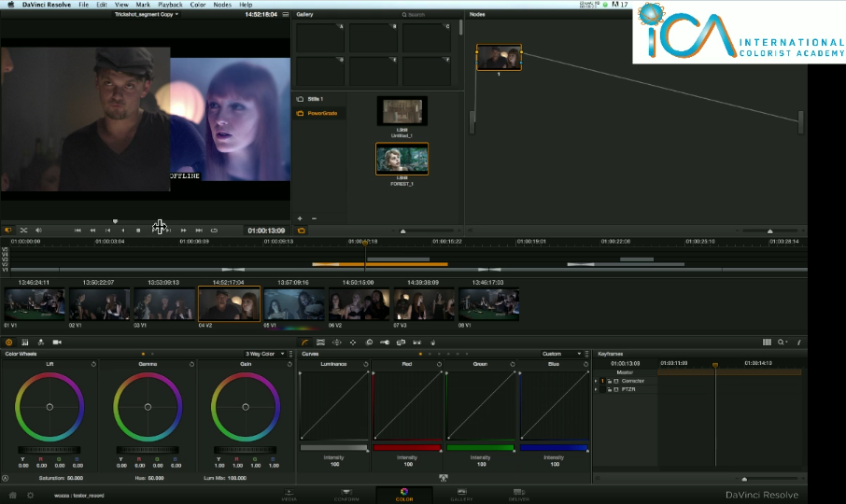Open the Custom curves mode dropdown

point(561,354)
